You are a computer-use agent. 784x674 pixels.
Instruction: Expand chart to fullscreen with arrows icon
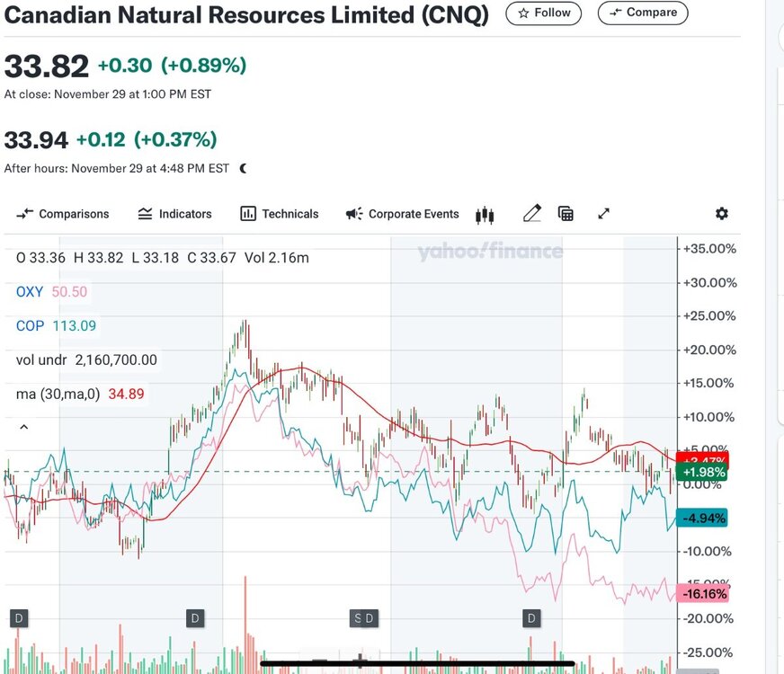[x=603, y=214]
